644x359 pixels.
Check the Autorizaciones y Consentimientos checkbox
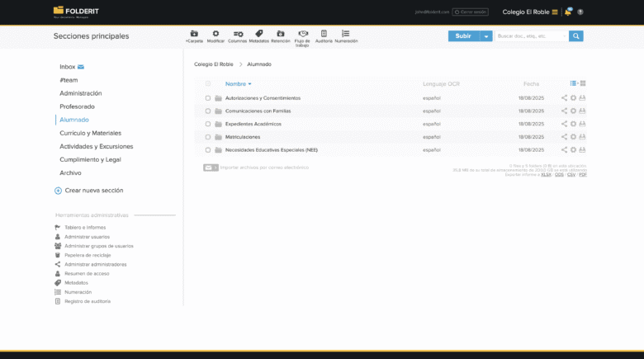208,98
